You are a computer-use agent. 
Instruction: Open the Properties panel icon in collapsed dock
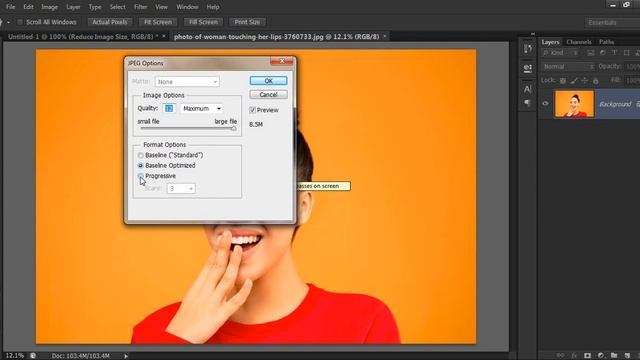(528, 68)
